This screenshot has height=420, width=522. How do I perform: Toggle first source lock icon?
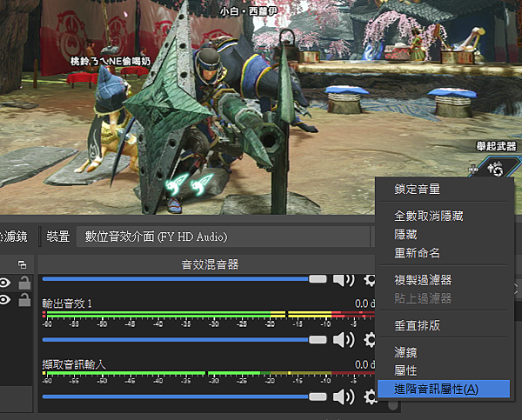[x=24, y=283]
